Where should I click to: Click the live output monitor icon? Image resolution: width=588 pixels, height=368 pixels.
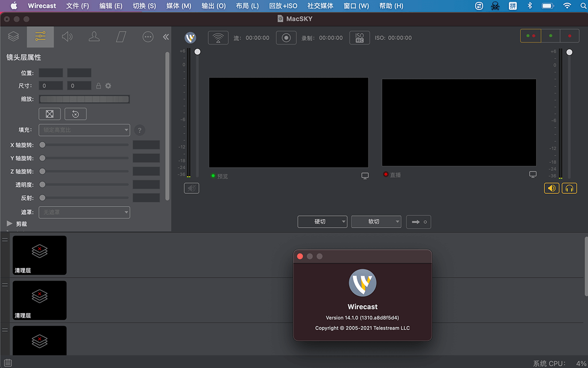(x=533, y=174)
